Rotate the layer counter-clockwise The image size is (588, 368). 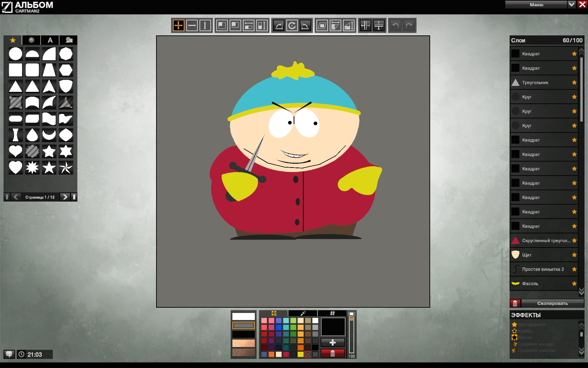[x=305, y=25]
